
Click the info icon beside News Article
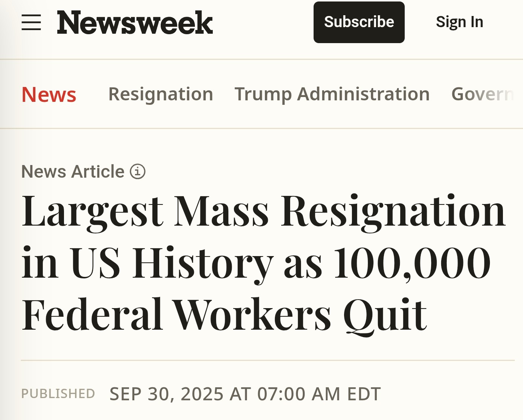click(x=138, y=172)
